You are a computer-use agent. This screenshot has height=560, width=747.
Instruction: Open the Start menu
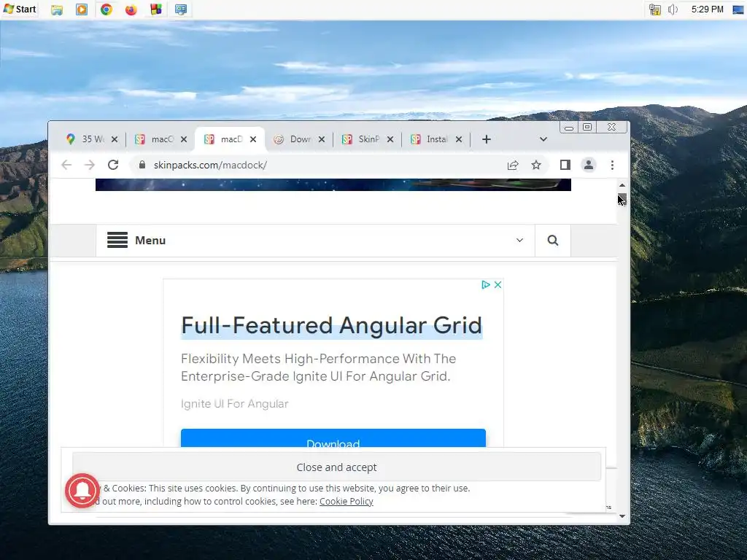point(20,9)
